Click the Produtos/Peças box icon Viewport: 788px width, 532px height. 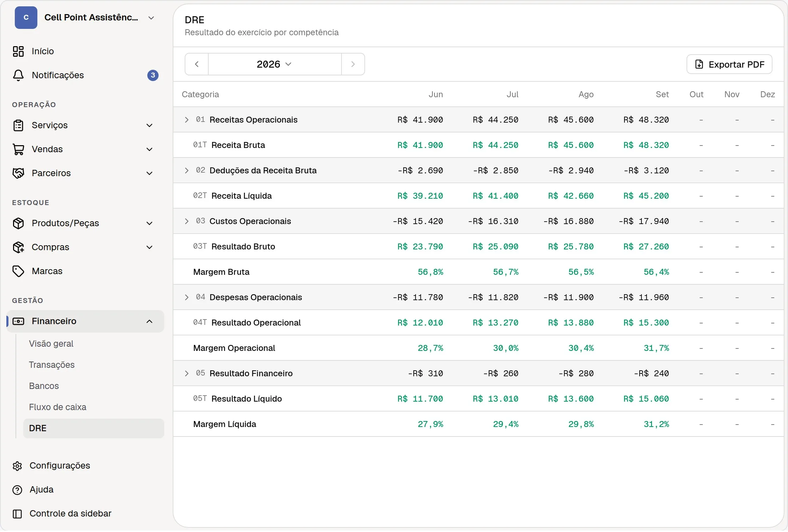pos(18,223)
